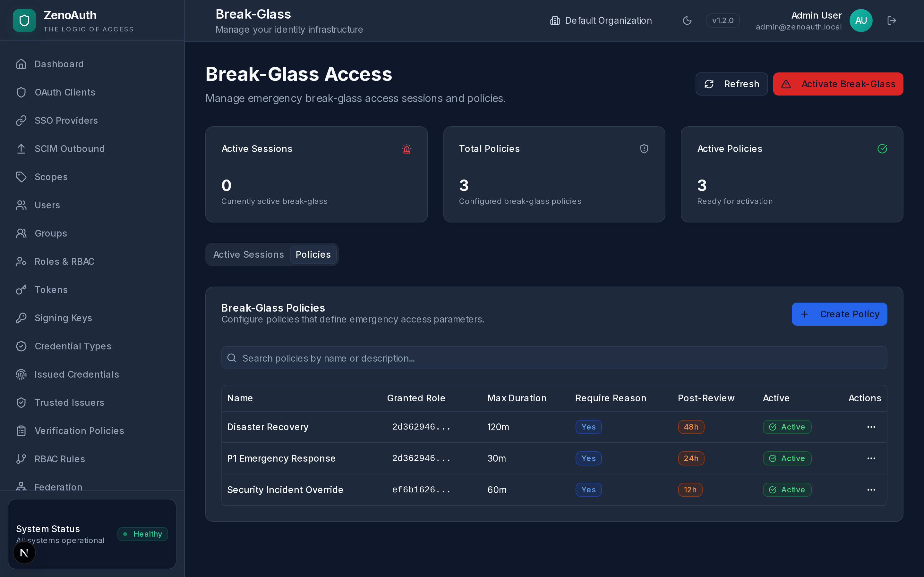Screen dimensions: 924x577
Task: Toggle Require Reason for Disaster Recovery
Action: (x=588, y=427)
